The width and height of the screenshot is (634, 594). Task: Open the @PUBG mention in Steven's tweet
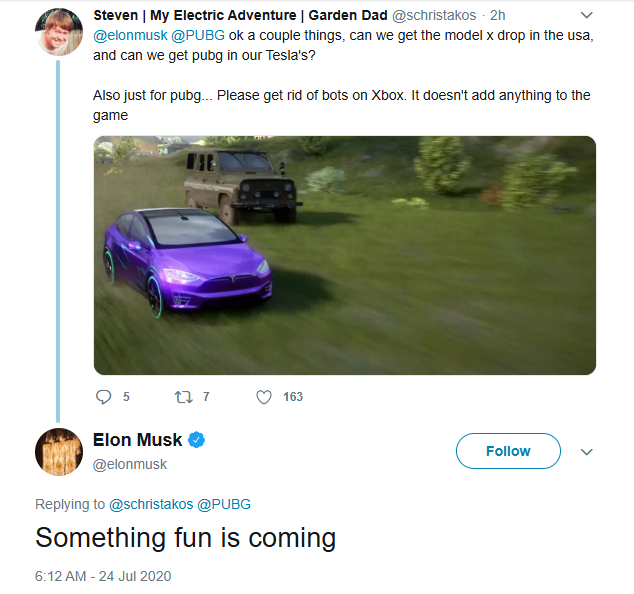205,36
